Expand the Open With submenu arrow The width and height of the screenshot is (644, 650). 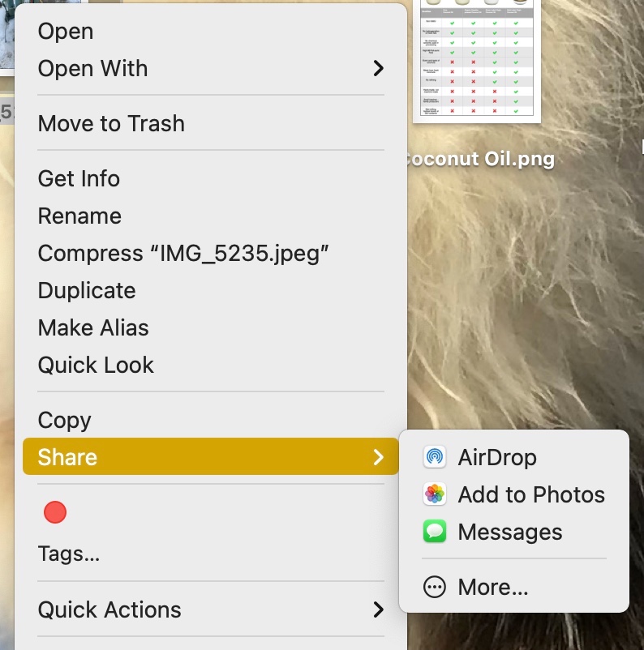click(378, 68)
